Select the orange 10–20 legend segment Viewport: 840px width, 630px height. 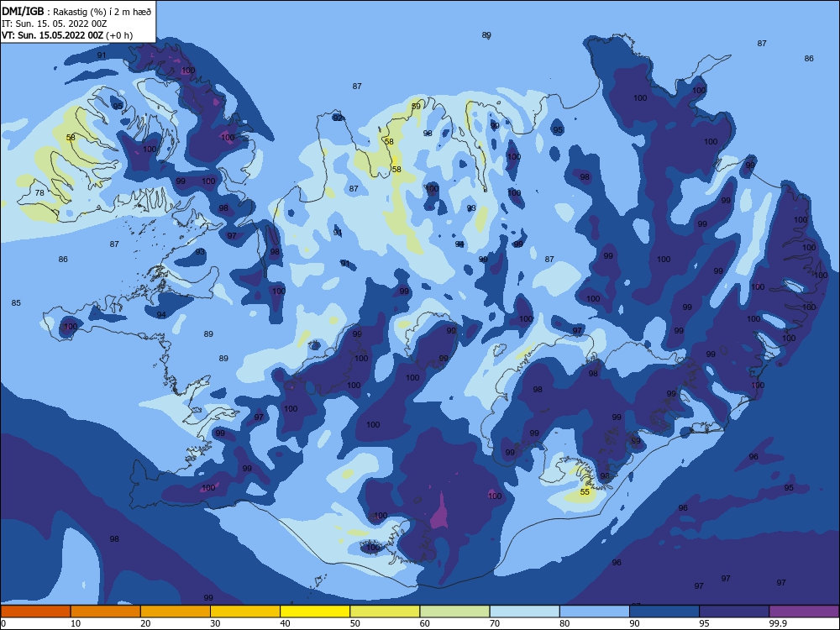pyautogui.click(x=106, y=612)
